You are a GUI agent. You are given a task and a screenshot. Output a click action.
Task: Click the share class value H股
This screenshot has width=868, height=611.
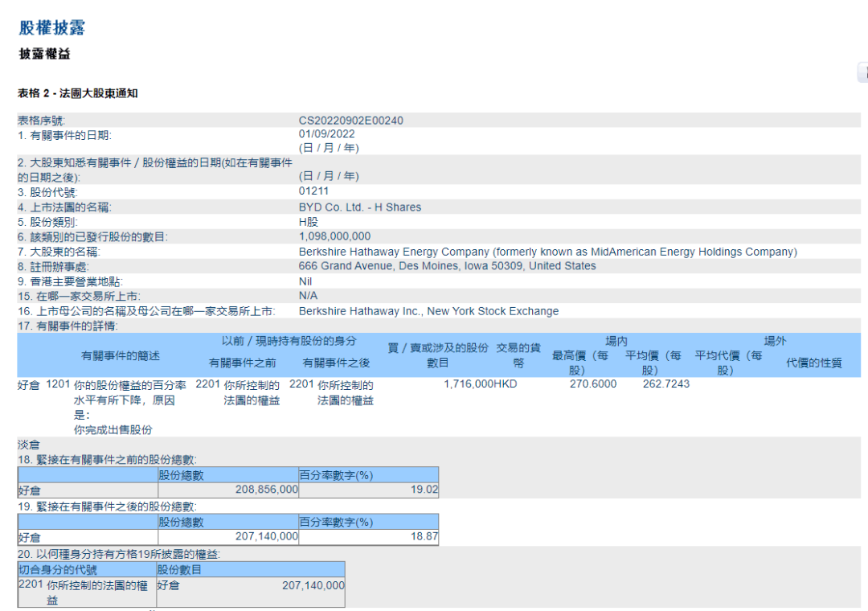(x=309, y=222)
